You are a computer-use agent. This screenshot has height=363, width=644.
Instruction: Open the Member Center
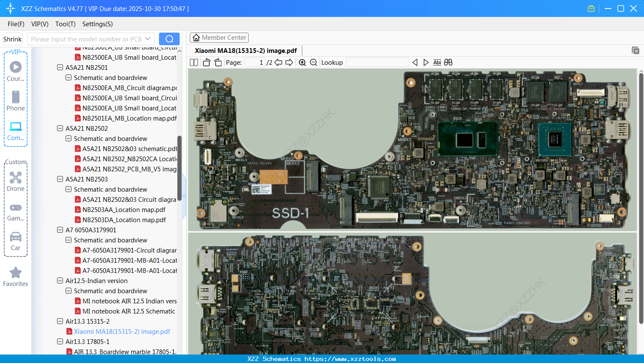[x=219, y=38]
